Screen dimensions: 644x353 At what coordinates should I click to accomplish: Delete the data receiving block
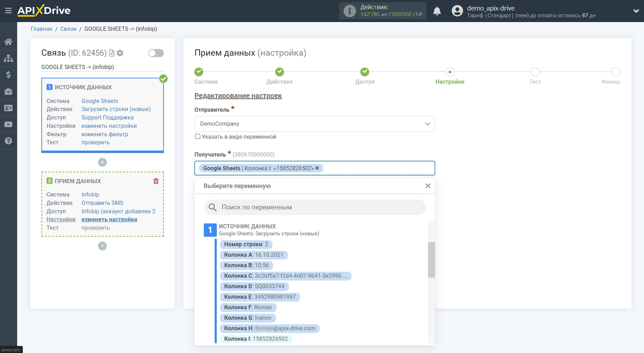(156, 181)
